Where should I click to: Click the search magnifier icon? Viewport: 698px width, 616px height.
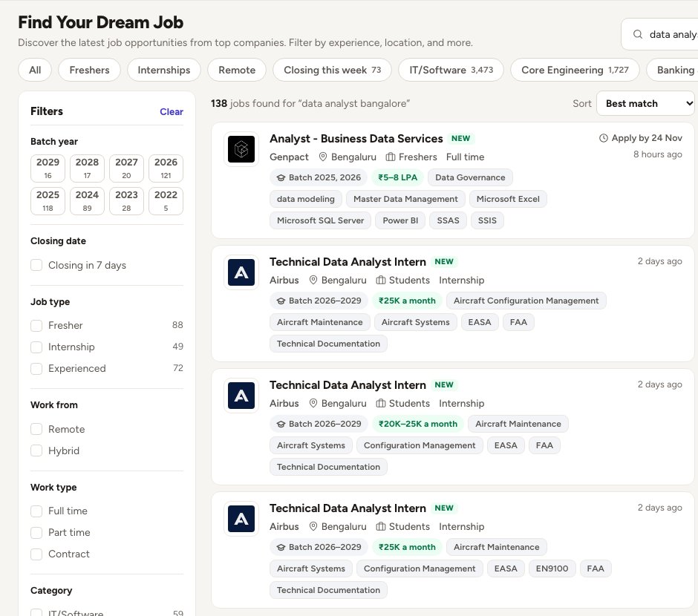[x=637, y=34]
